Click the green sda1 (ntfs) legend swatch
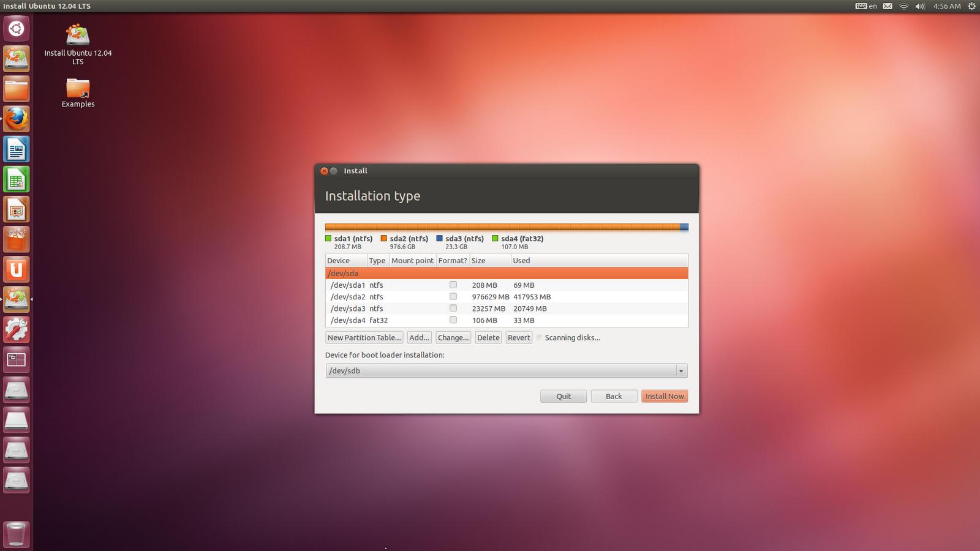 (x=328, y=239)
